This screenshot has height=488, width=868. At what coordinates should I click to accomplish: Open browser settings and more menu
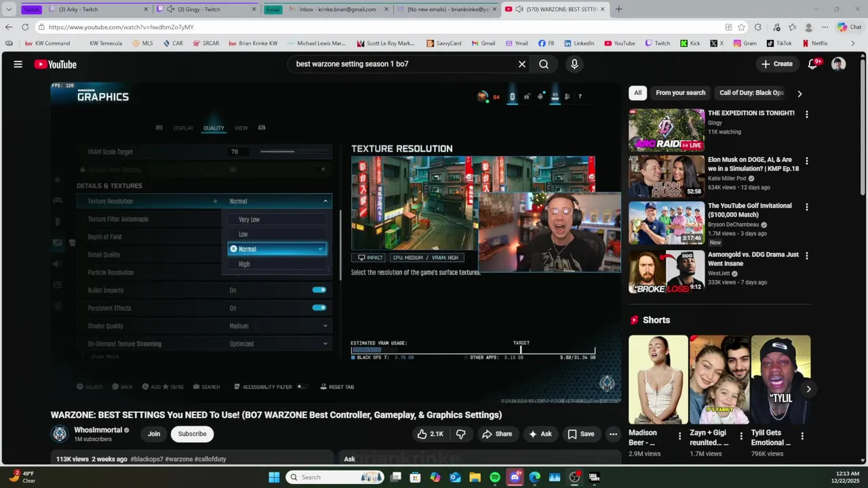[825, 27]
